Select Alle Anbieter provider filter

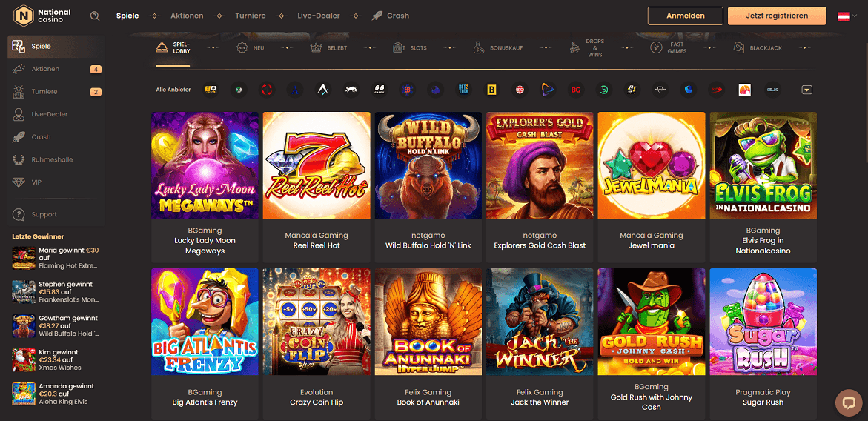(x=173, y=90)
